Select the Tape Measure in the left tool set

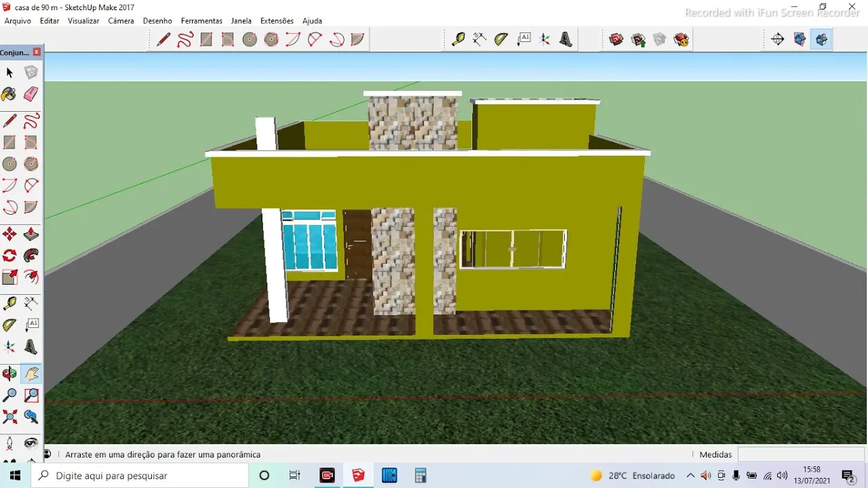click(x=9, y=304)
